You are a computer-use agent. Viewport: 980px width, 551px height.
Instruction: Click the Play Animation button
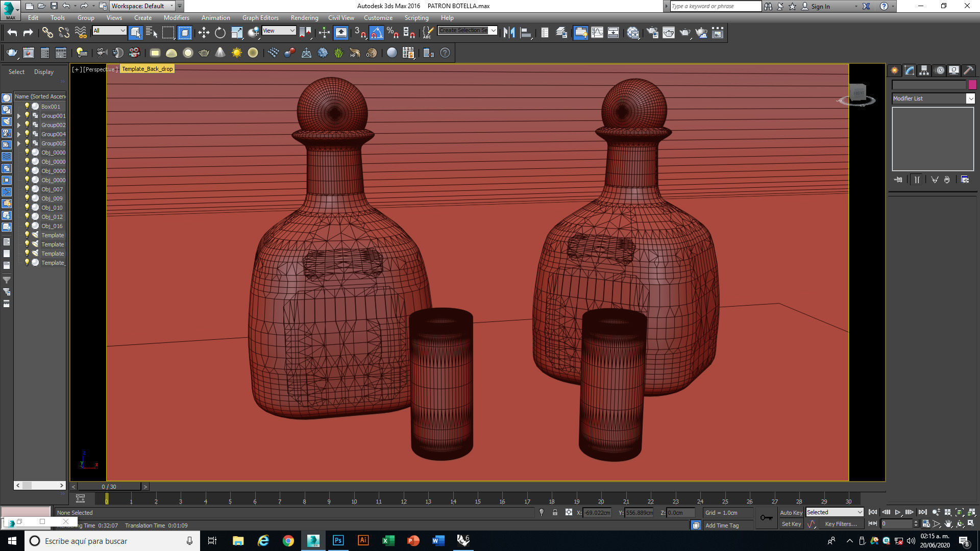point(898,512)
